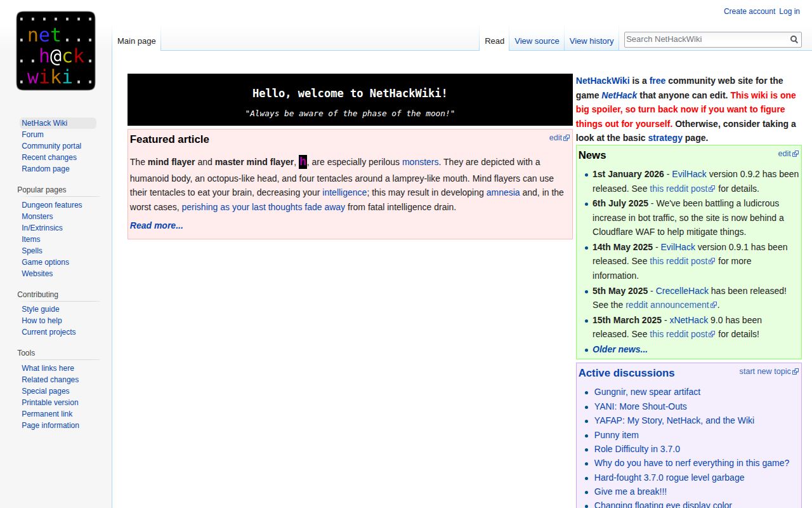Open the Older news page

(619, 349)
